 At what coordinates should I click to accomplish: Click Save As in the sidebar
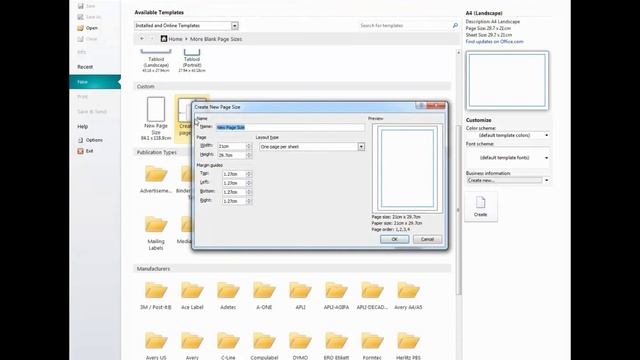(89, 17)
